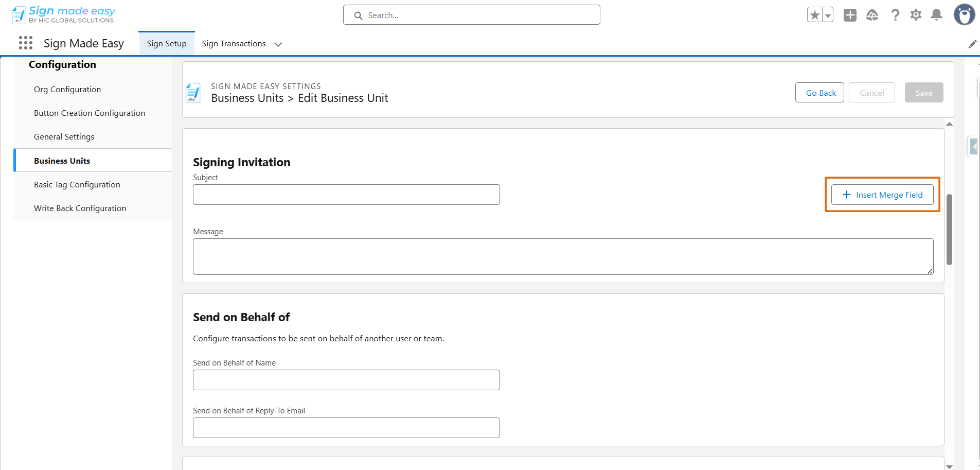Open Write Back Configuration in sidebar

click(80, 208)
